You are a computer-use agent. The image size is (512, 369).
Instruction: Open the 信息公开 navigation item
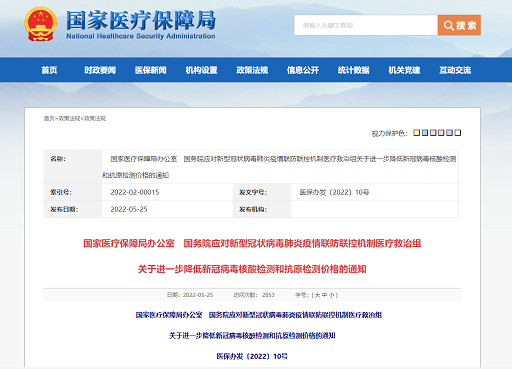click(303, 70)
